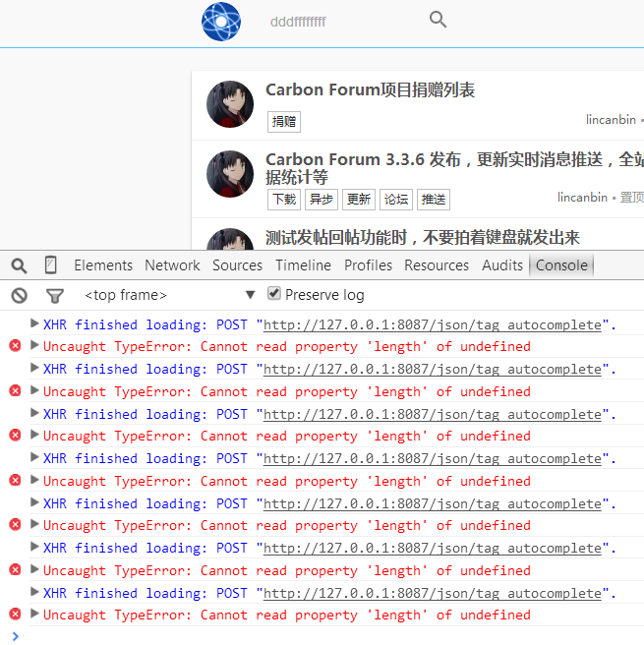The width and height of the screenshot is (644, 645).
Task: Toggle the device mode phone icon
Action: pyautogui.click(x=50, y=264)
